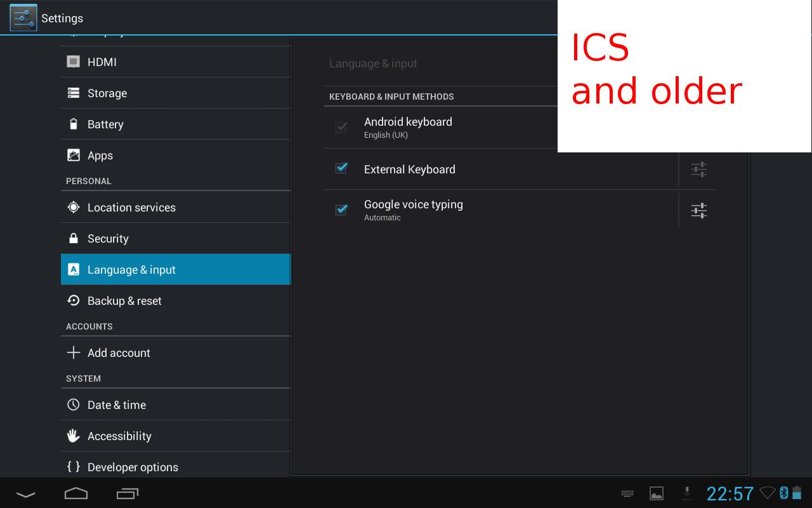The height and width of the screenshot is (508, 812).
Task: Expand the ACCOUNTS section
Action: click(x=89, y=326)
